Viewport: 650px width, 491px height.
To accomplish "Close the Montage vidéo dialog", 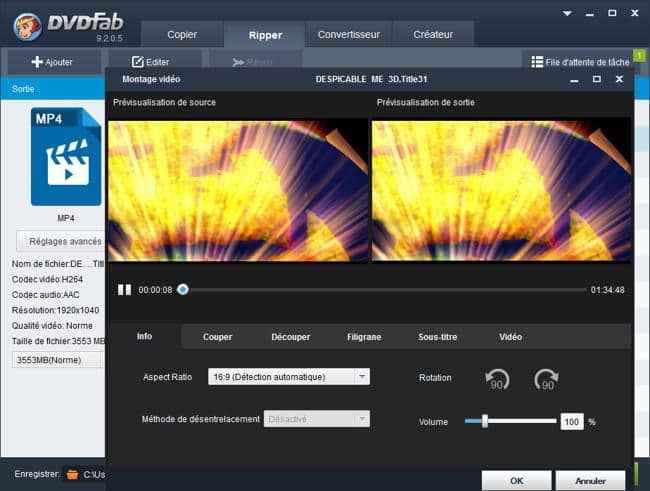I will click(x=619, y=79).
